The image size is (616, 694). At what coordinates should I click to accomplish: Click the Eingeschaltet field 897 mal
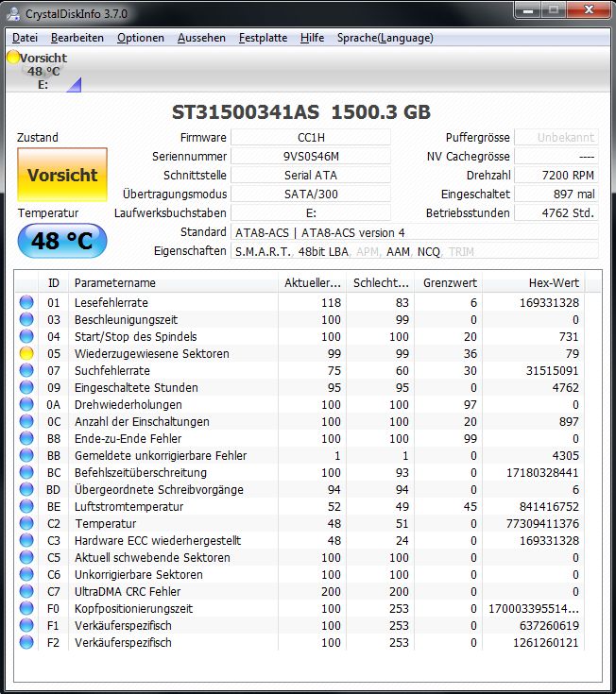pyautogui.click(x=556, y=194)
